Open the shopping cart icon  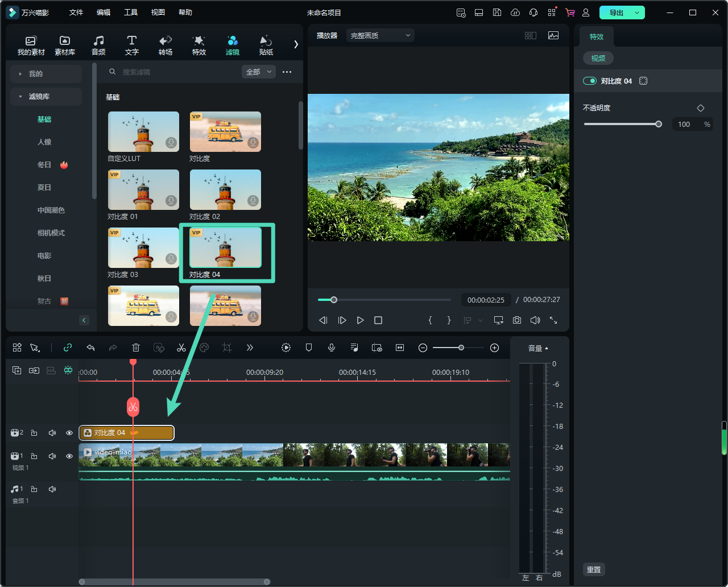[569, 13]
